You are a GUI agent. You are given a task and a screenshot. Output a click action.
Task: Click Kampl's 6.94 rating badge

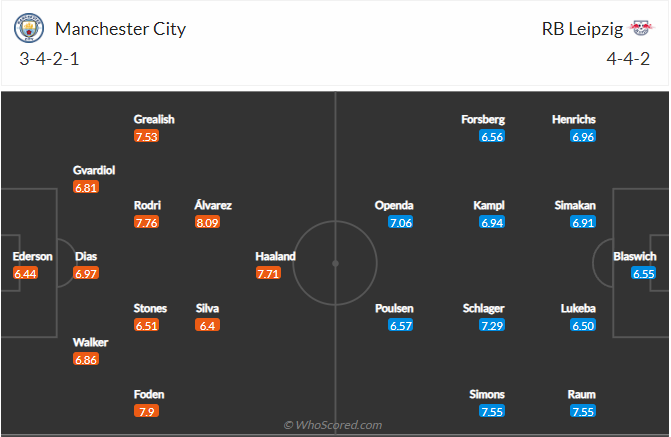pos(492,222)
